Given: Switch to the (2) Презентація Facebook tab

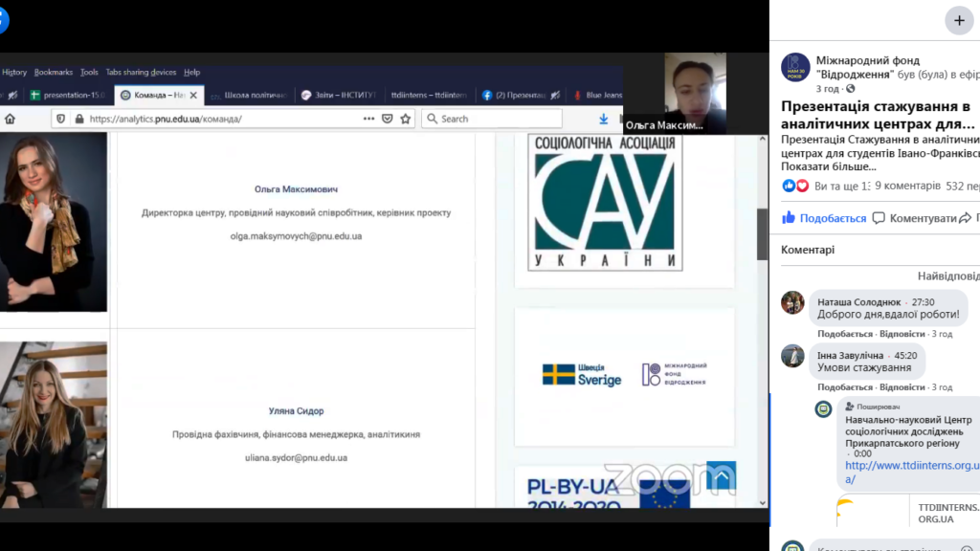Looking at the screenshot, I should tap(520, 95).
